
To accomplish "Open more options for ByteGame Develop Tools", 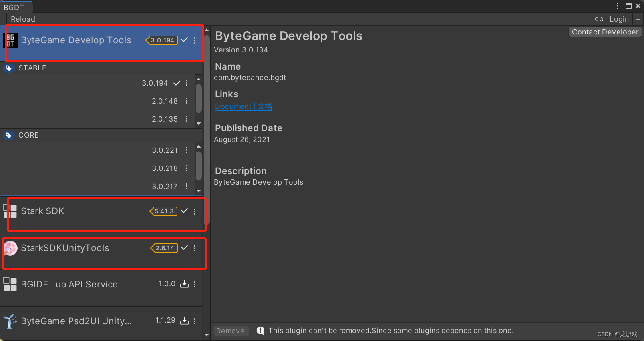I will pyautogui.click(x=195, y=40).
